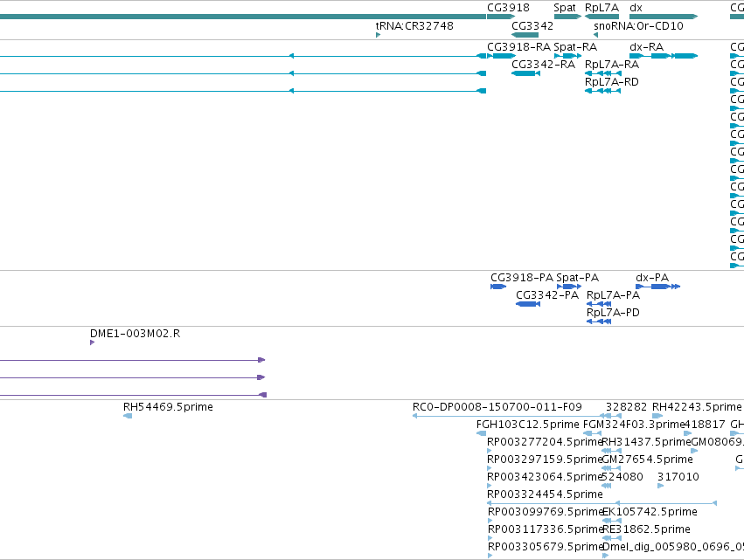
Task: Select the RP003277204.5prime marker
Action: tap(490, 451)
